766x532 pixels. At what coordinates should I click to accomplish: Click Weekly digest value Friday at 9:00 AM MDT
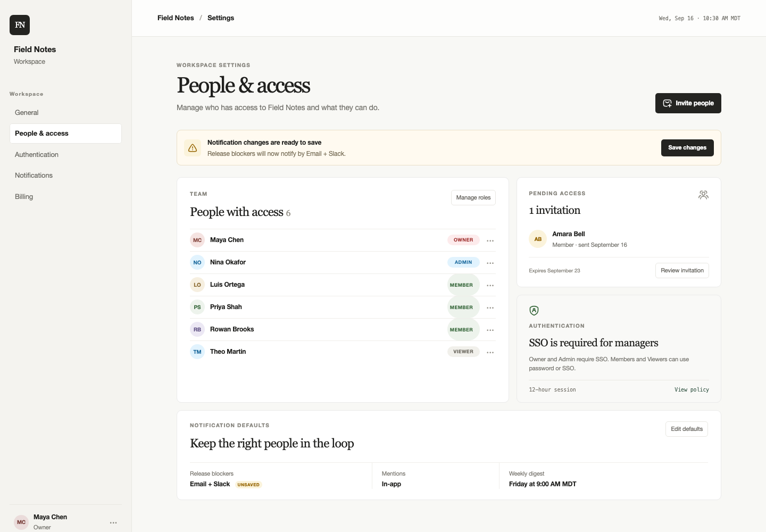click(543, 484)
